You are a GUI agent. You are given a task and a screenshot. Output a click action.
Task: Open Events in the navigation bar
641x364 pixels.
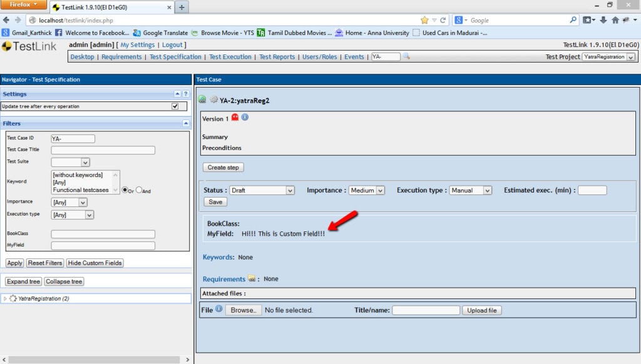(354, 57)
